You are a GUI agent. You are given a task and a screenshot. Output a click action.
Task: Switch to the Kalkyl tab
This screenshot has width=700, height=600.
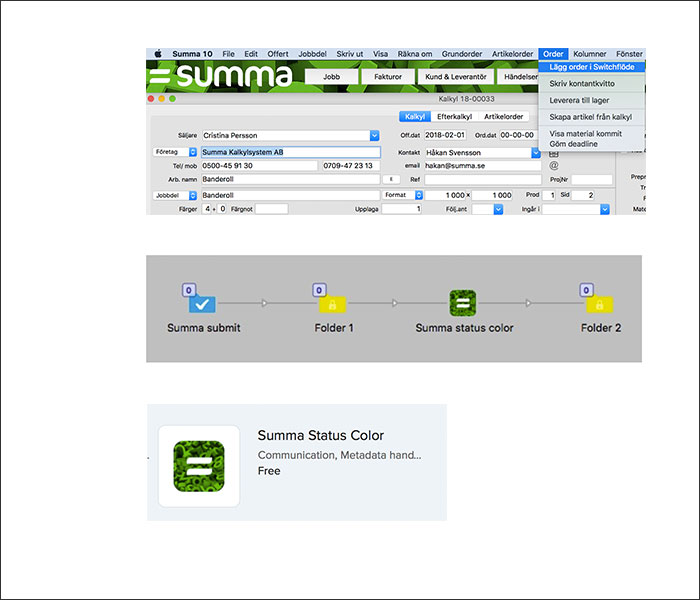[415, 117]
